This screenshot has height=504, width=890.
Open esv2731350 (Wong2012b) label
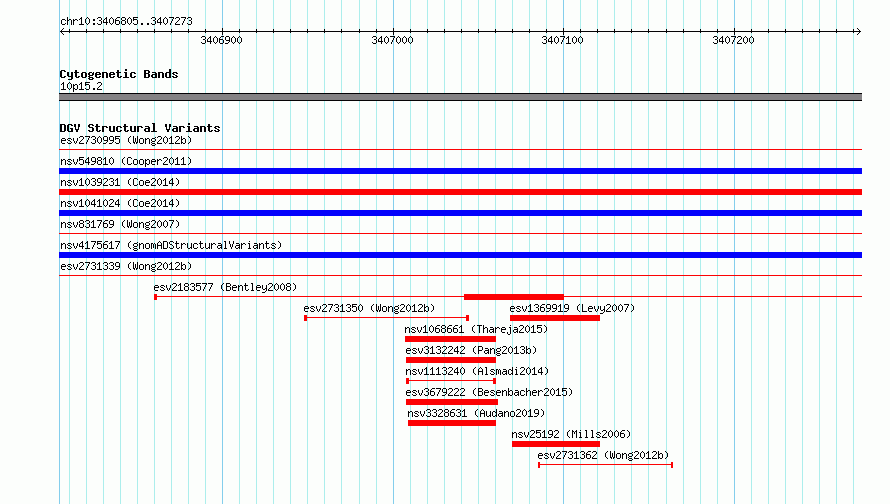click(369, 308)
